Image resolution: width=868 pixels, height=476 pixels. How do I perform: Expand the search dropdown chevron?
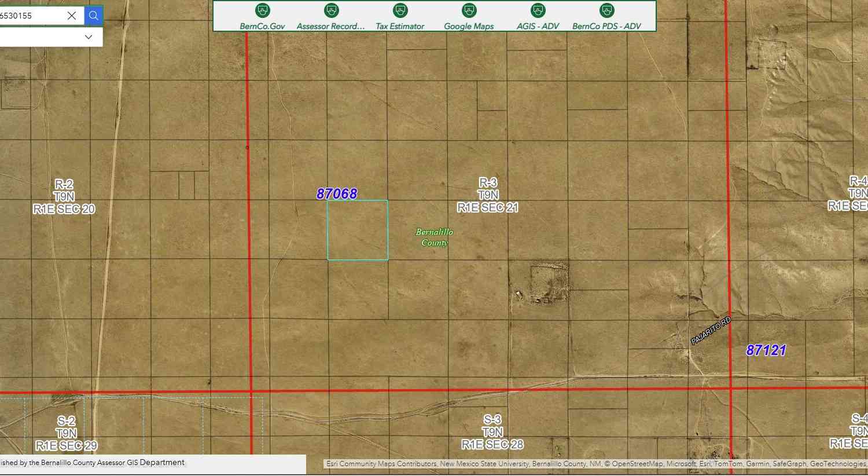click(89, 36)
